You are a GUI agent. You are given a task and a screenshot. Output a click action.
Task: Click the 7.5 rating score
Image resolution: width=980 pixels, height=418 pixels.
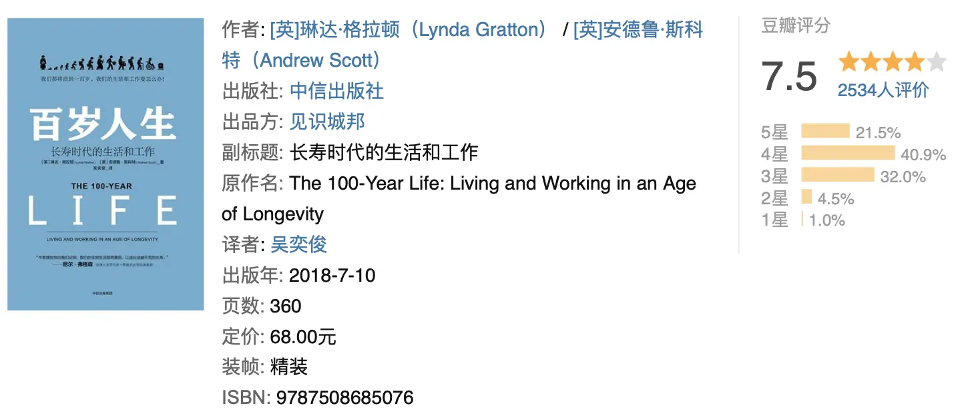pyautogui.click(x=789, y=76)
